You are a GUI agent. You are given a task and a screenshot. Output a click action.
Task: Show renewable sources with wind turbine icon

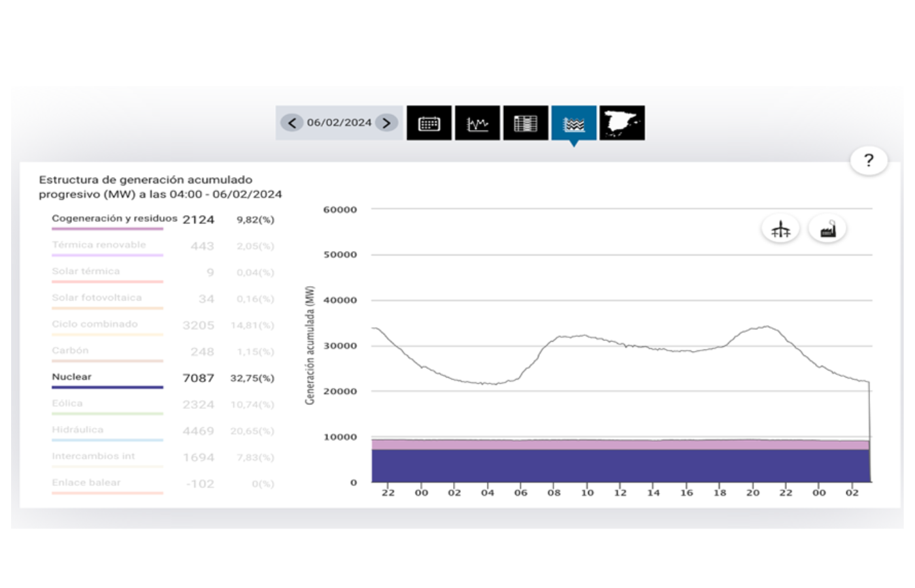pos(780,229)
